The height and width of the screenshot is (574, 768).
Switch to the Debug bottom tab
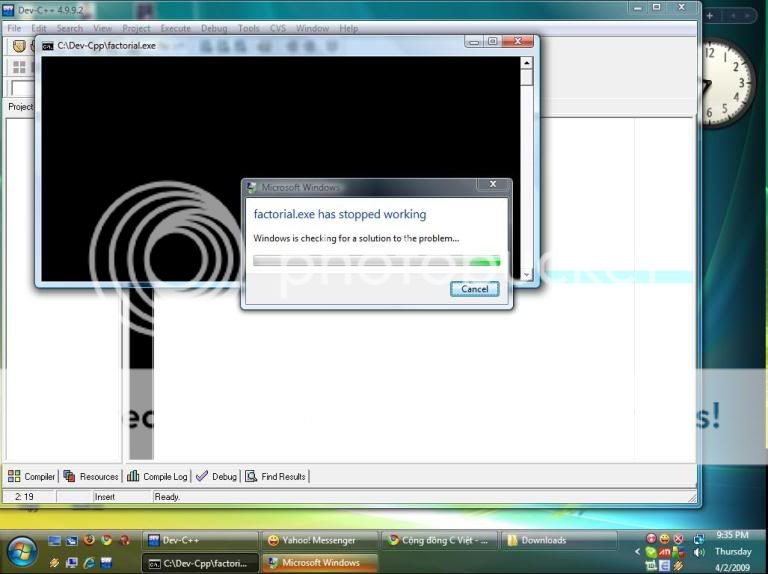(x=216, y=477)
